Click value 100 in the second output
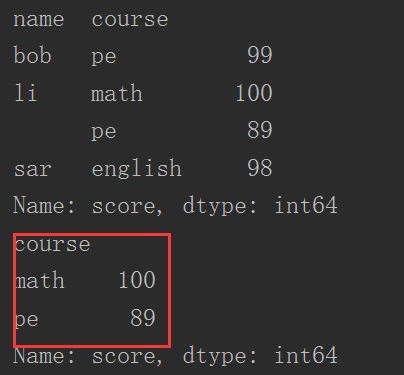This screenshot has height=375, width=404. 137,280
